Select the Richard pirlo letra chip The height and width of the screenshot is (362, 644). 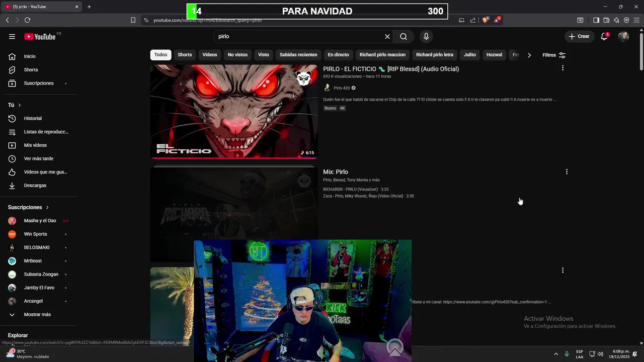coord(435,55)
